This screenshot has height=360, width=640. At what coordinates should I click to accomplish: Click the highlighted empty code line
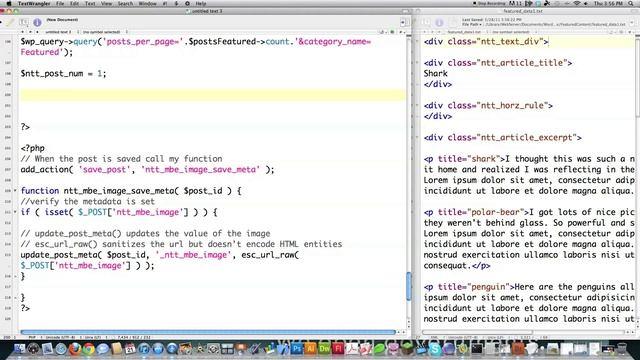pyautogui.click(x=212, y=95)
